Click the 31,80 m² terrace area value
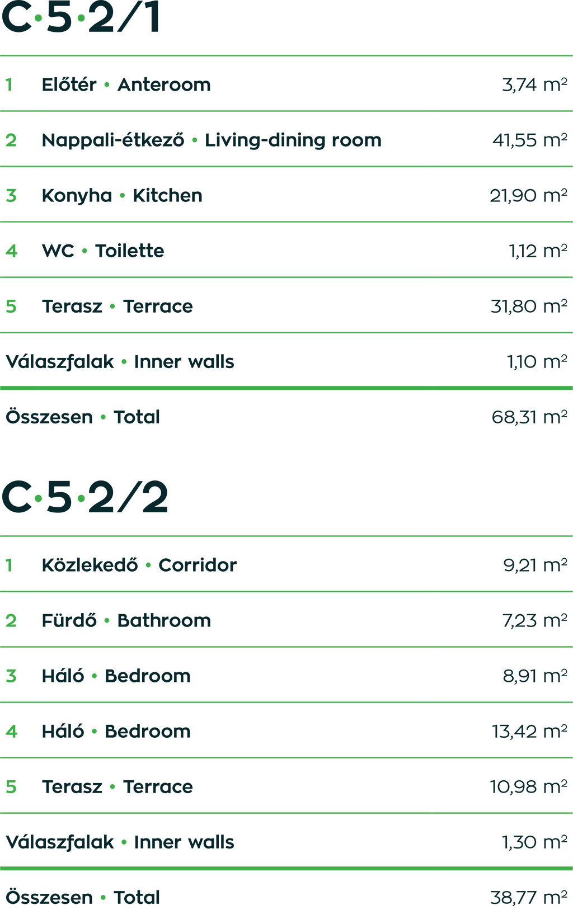 (x=529, y=307)
